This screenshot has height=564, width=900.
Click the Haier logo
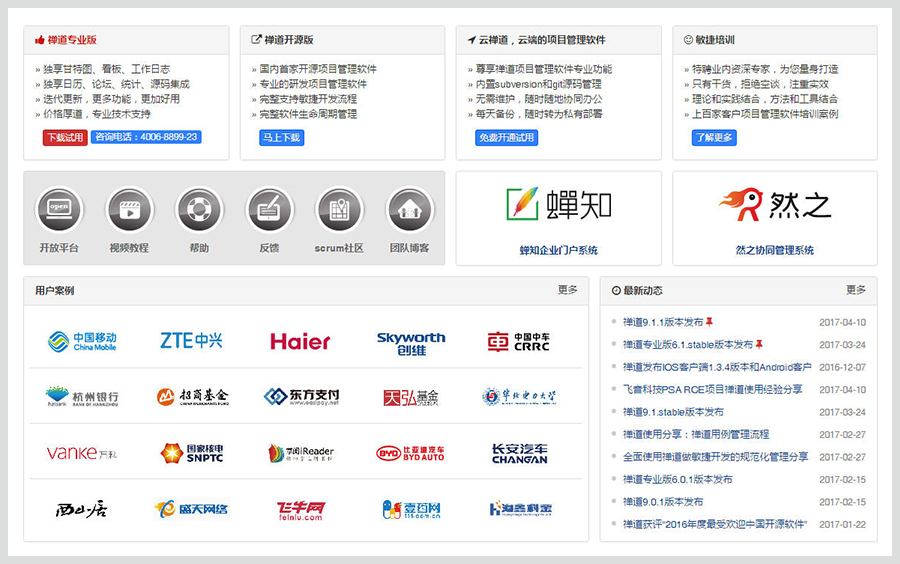tap(300, 341)
